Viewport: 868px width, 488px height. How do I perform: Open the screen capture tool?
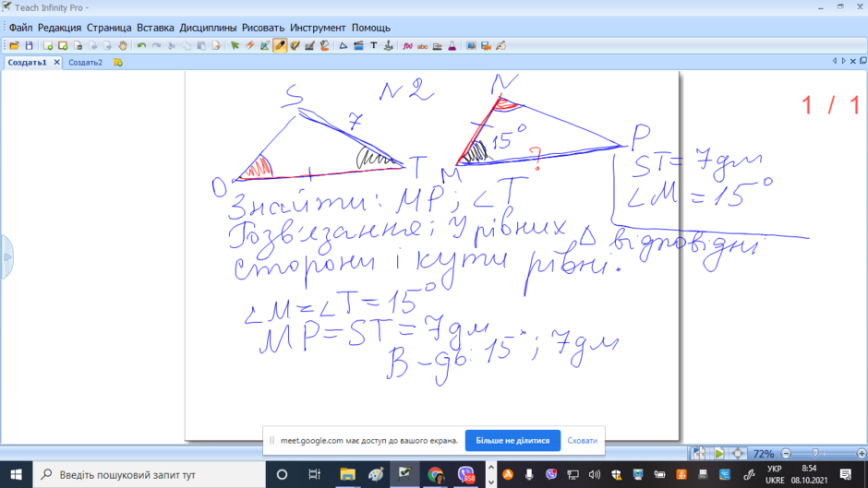pyautogui.click(x=471, y=46)
